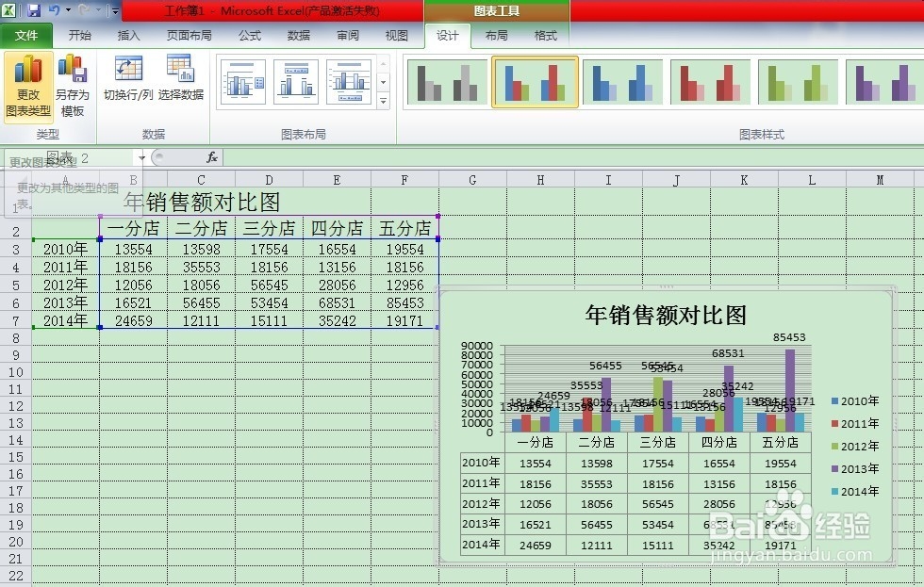Click cell containing 一分店 header
This screenshot has width=924, height=587.
[x=133, y=228]
